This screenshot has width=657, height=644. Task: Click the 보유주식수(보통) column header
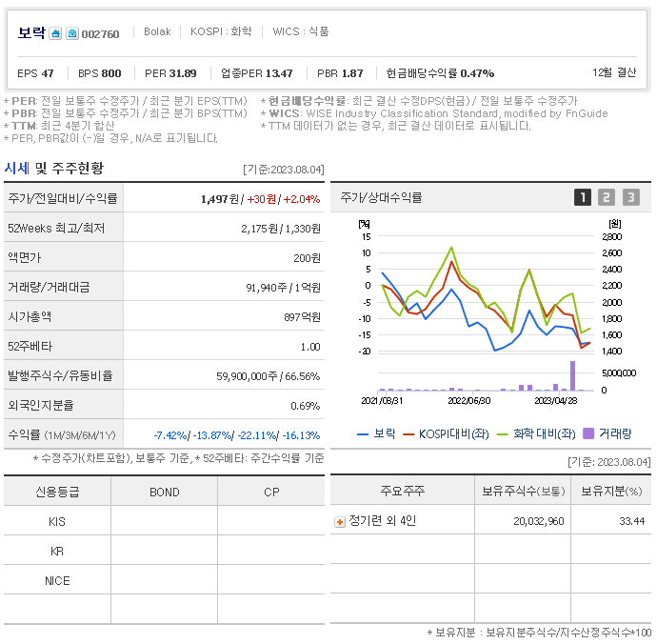523,491
